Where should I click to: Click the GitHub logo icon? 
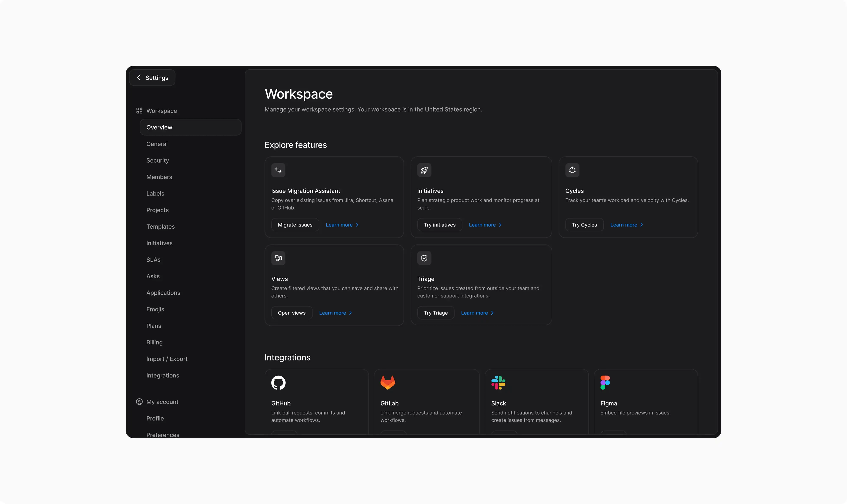click(278, 383)
